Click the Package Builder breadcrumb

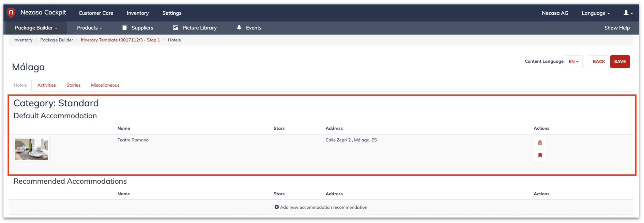click(57, 40)
